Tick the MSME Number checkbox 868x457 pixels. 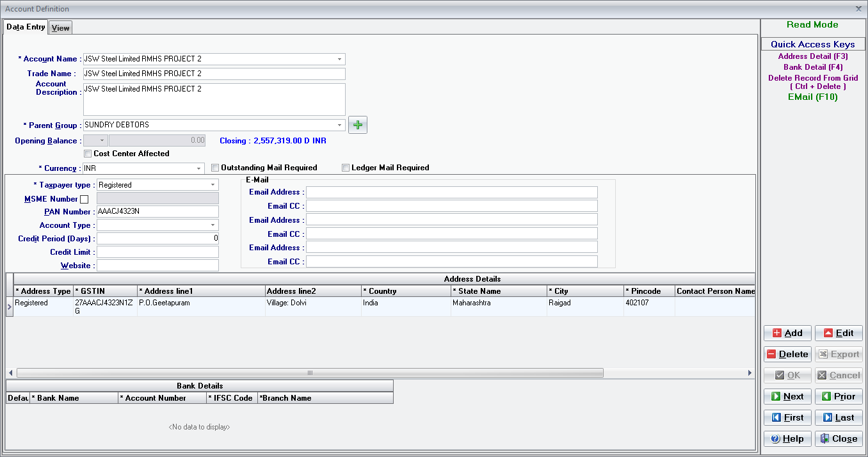(x=84, y=199)
